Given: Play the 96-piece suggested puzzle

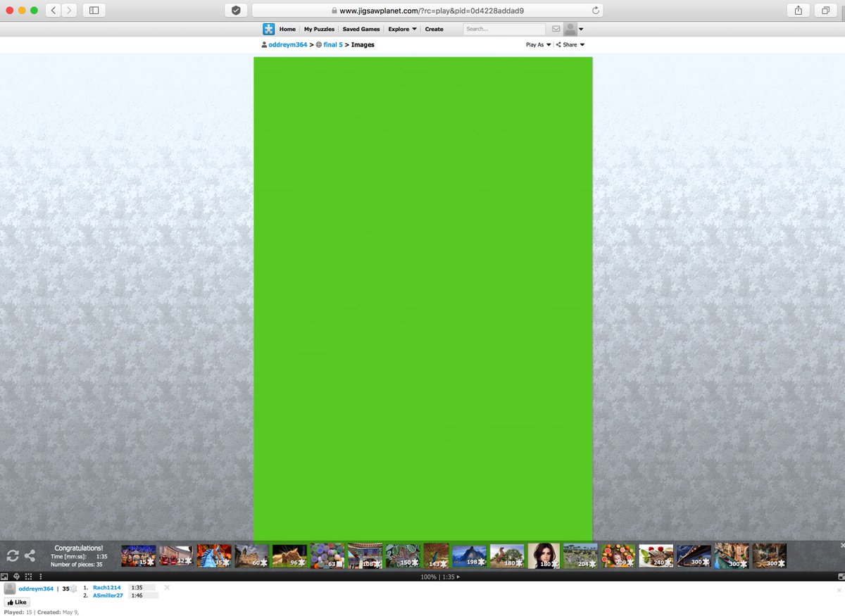Looking at the screenshot, I should pyautogui.click(x=290, y=555).
